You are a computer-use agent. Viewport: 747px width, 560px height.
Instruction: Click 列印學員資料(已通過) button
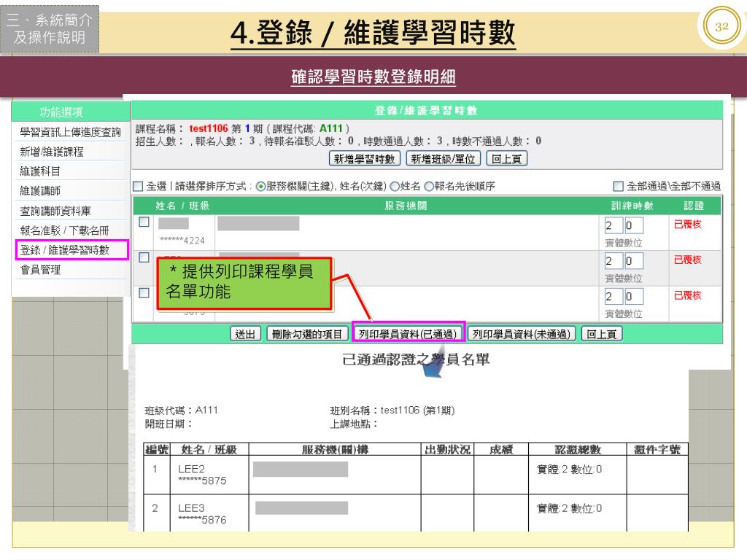[x=408, y=334]
